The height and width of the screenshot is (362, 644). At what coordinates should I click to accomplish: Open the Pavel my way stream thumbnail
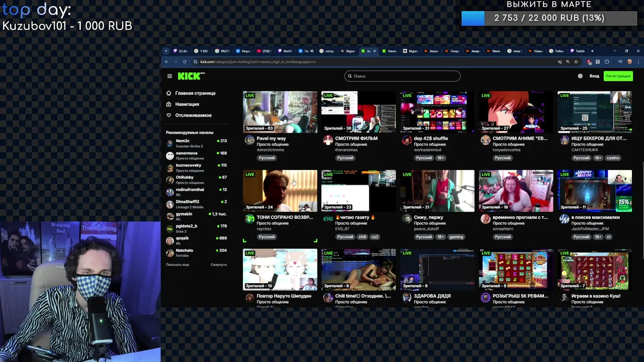click(280, 112)
